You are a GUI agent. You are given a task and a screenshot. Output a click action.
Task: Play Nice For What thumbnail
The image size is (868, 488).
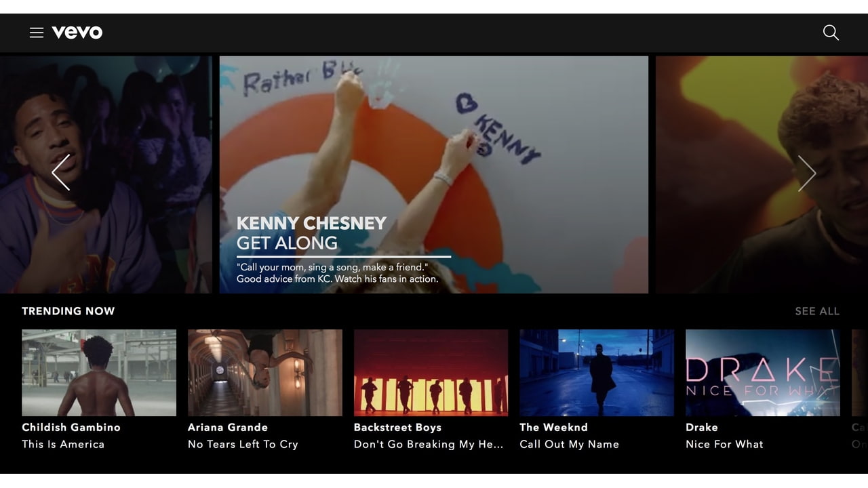(x=762, y=373)
